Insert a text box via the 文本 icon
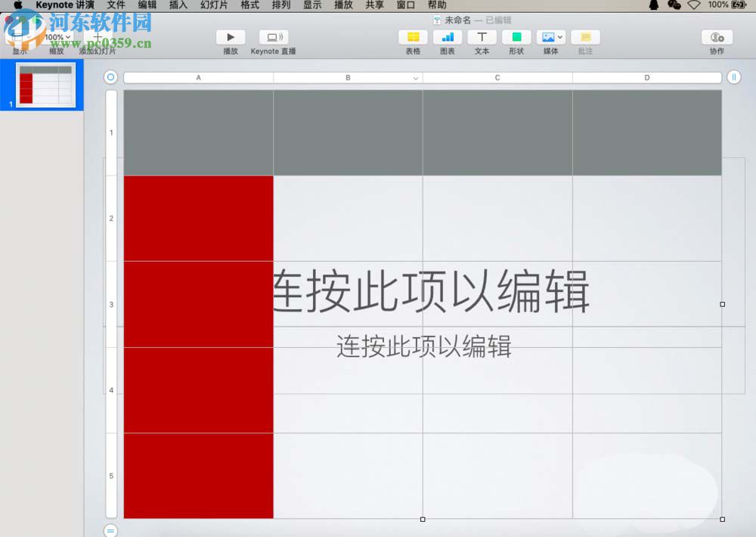 coord(482,36)
